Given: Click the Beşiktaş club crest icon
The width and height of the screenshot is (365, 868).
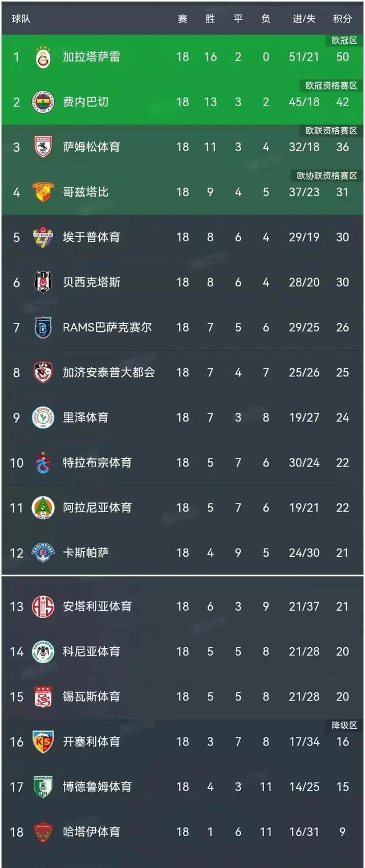Looking at the screenshot, I should (43, 282).
